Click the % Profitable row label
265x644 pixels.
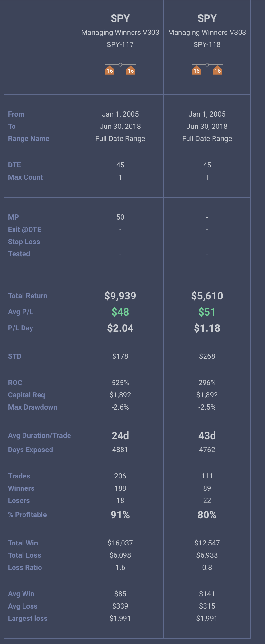point(27,515)
